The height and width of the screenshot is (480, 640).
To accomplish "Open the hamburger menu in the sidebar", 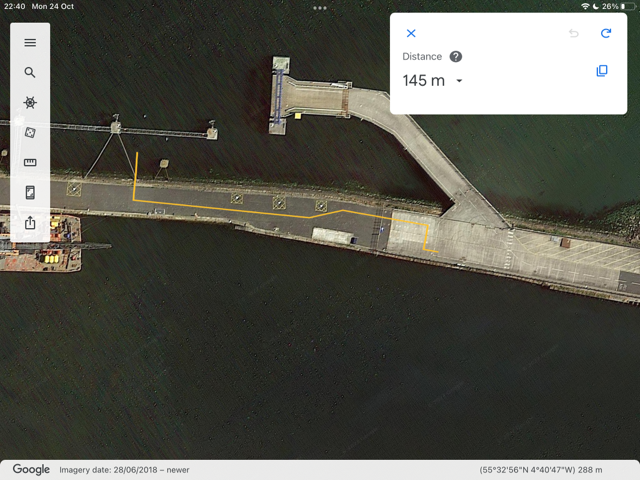I will tap(30, 43).
